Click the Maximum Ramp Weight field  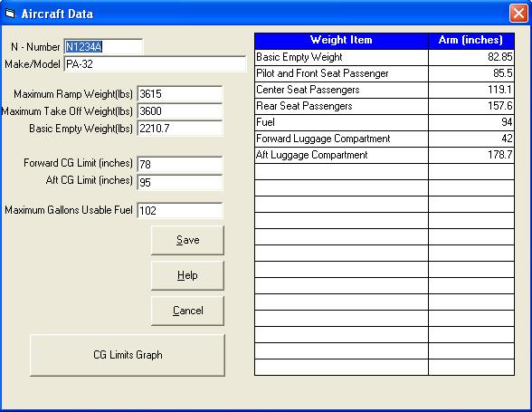[x=180, y=94]
